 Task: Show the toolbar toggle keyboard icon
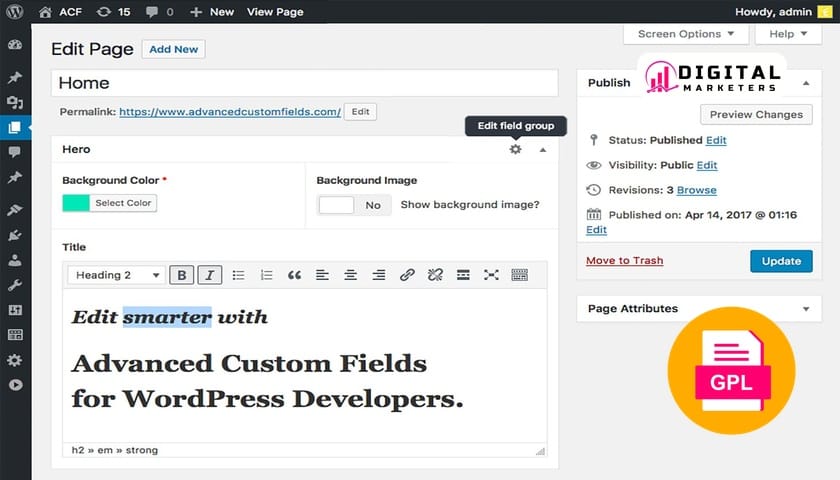tap(520, 275)
